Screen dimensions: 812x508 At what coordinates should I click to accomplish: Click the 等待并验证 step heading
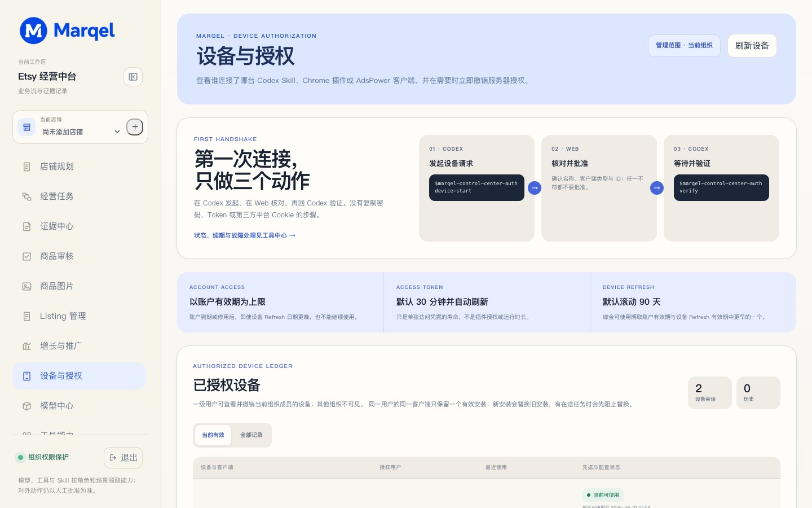[x=692, y=163]
